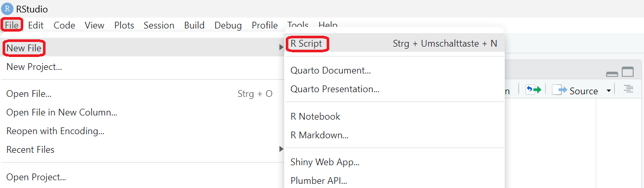Open the File menu
The width and height of the screenshot is (644, 188).
pos(12,25)
